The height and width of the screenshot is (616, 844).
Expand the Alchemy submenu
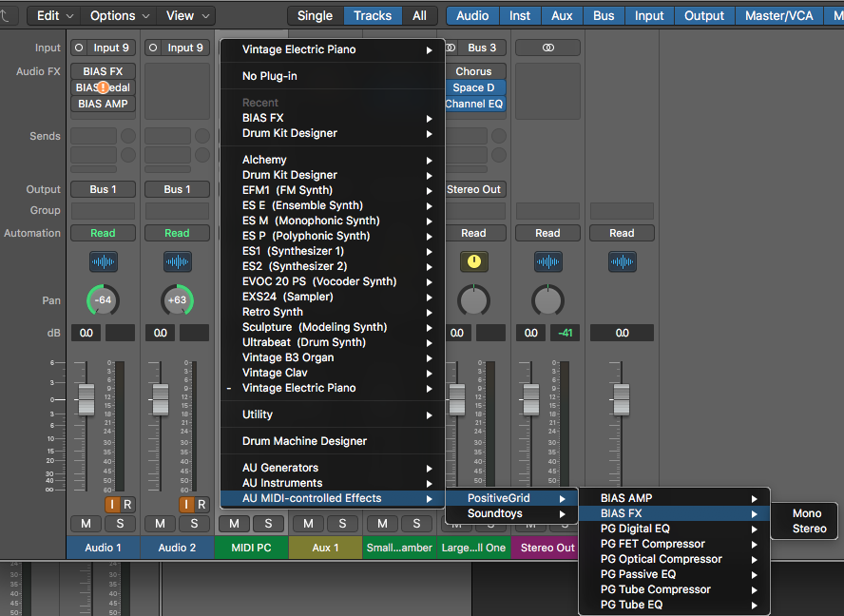(332, 160)
